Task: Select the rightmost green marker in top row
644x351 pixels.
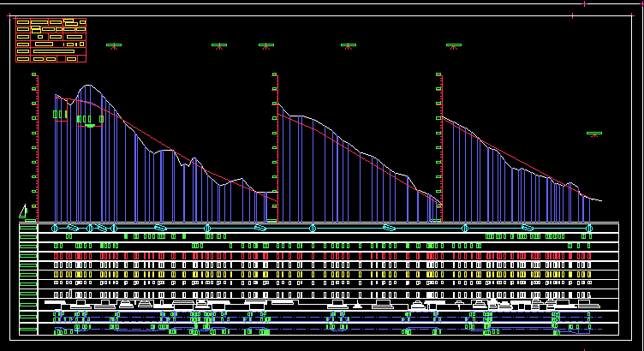Action: [x=454, y=45]
